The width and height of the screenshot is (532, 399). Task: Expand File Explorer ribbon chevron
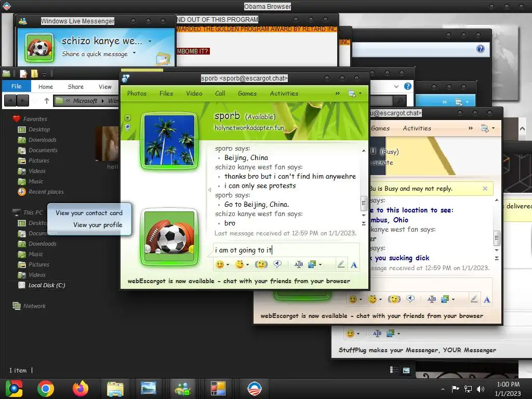[396, 86]
